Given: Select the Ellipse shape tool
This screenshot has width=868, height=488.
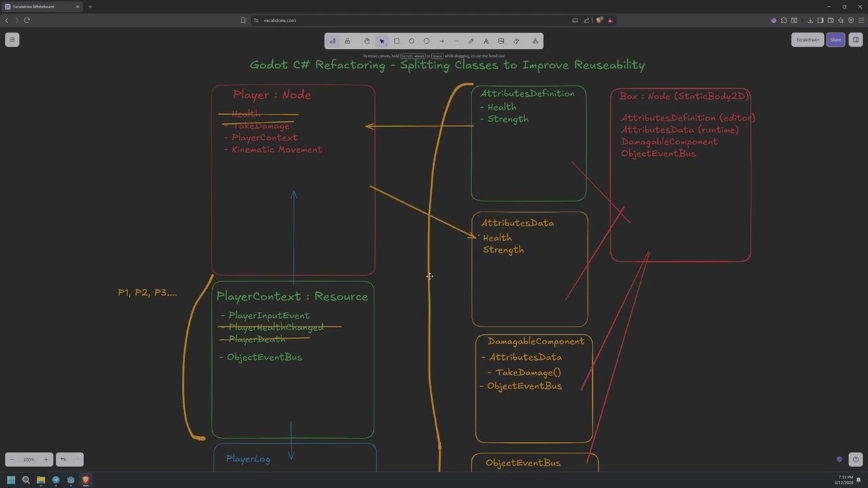Looking at the screenshot, I should [x=427, y=41].
